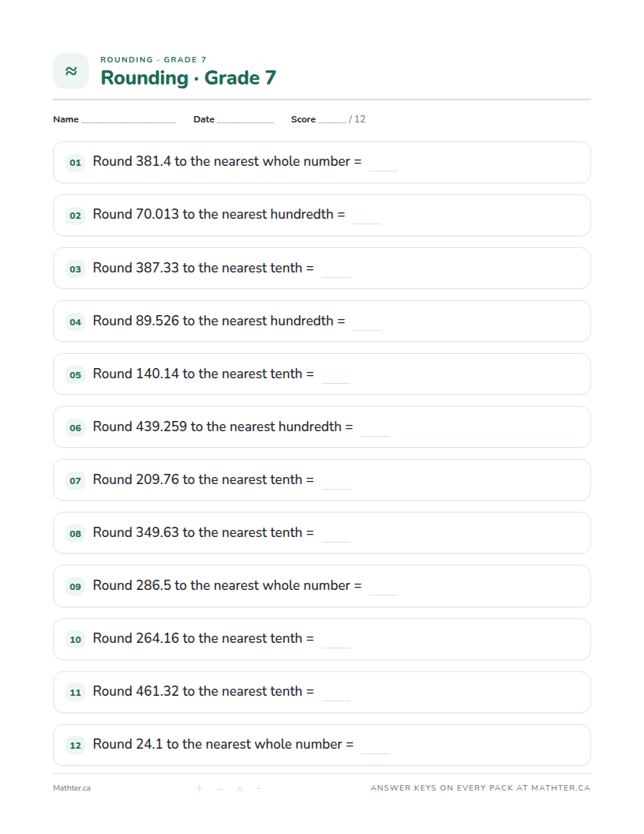Click the approximately-equal rounding icon in header
Viewport: 644px width, 834px height.
click(x=71, y=71)
